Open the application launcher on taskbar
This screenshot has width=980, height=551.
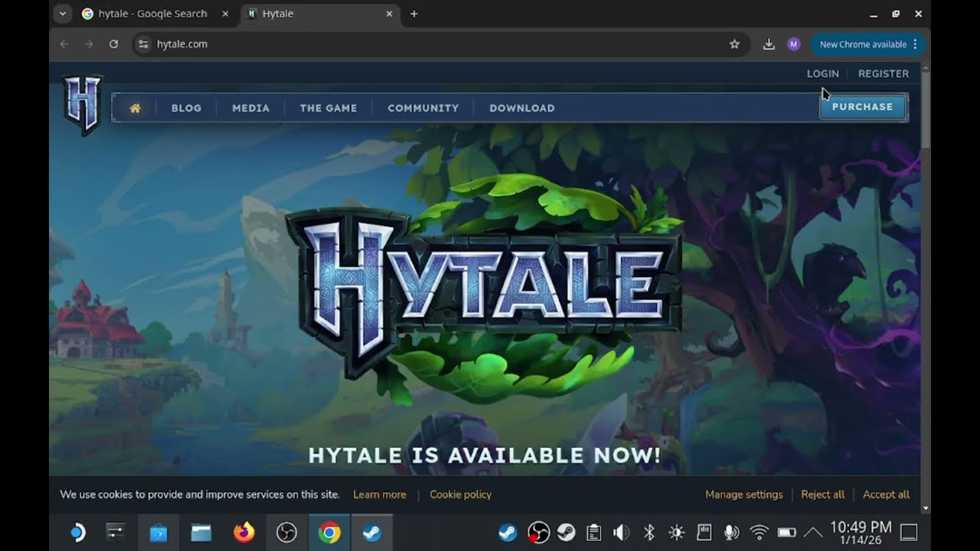click(x=77, y=532)
